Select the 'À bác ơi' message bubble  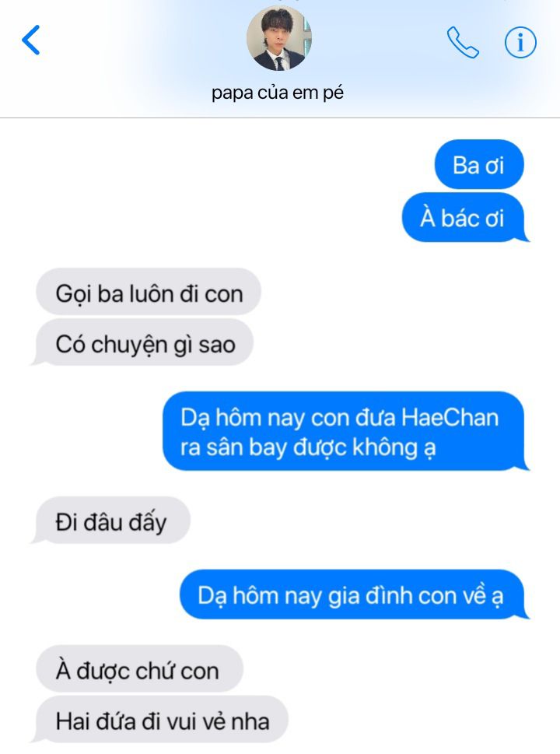[x=465, y=217]
